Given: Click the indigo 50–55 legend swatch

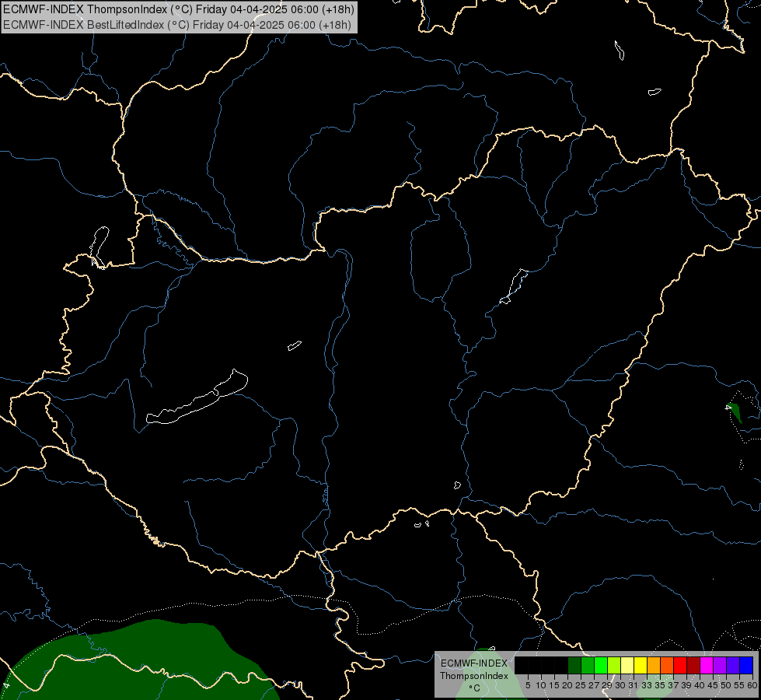Looking at the screenshot, I should pos(733,665).
